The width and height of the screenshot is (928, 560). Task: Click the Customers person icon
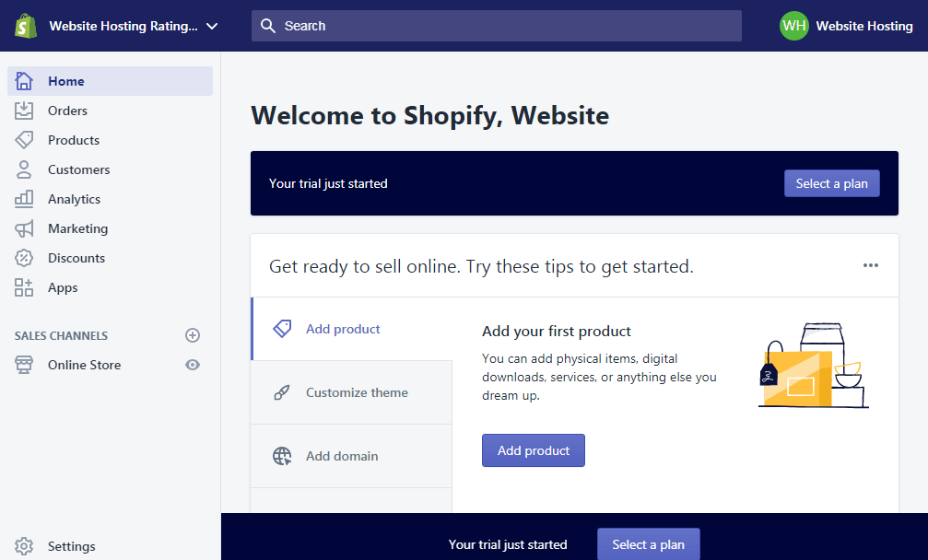pos(26,169)
